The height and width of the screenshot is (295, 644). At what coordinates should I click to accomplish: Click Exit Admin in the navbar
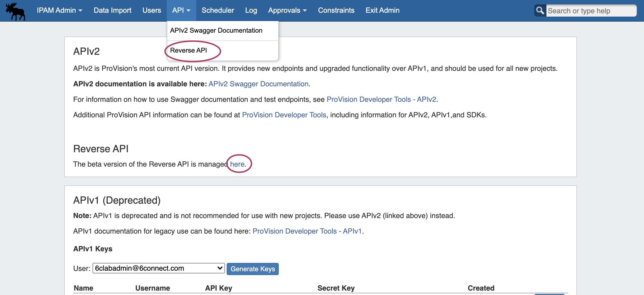pyautogui.click(x=382, y=11)
